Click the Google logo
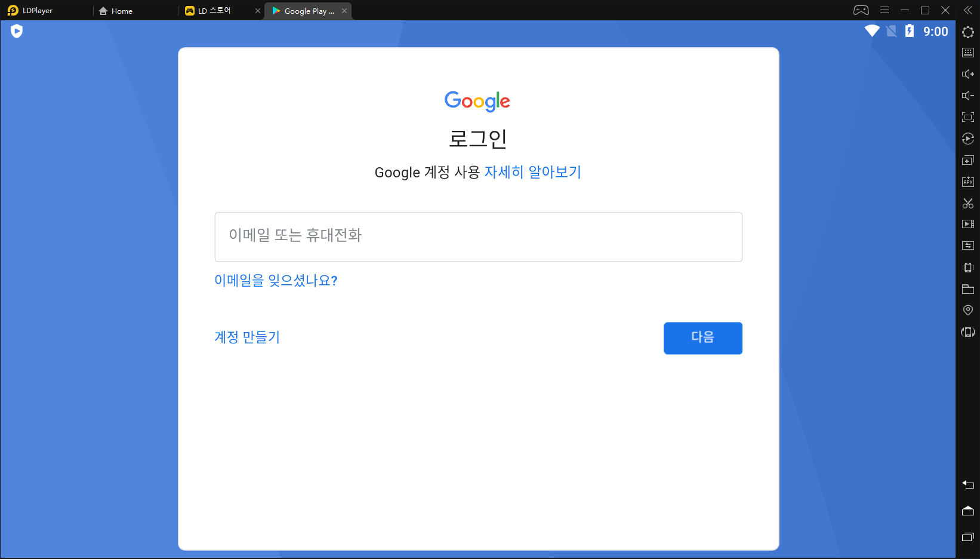Screen dimensions: 980x559 477,102
